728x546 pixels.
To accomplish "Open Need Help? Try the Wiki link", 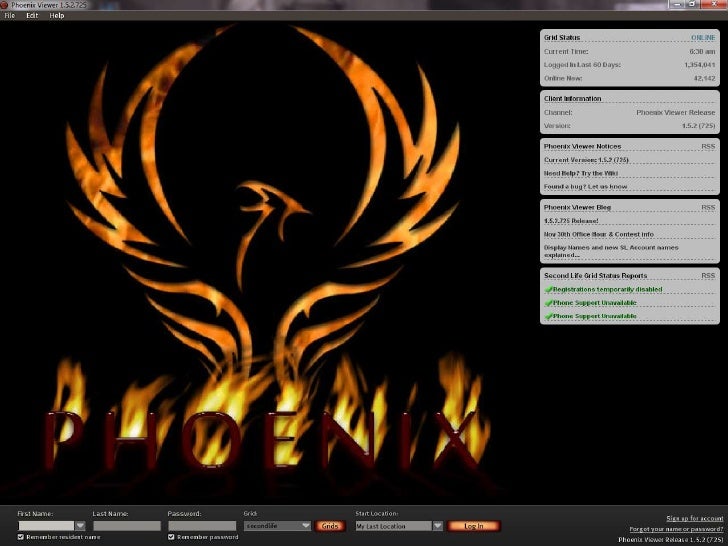I will point(581,173).
